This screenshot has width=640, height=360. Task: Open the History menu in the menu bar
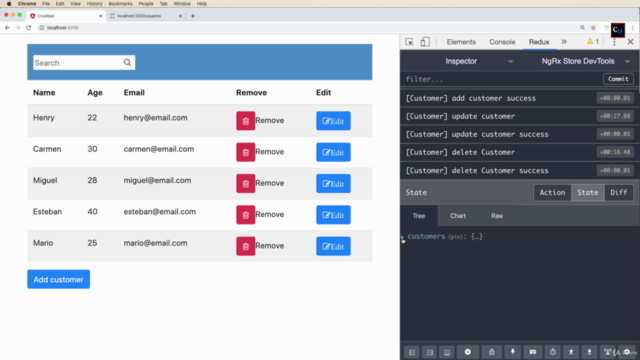click(x=94, y=4)
